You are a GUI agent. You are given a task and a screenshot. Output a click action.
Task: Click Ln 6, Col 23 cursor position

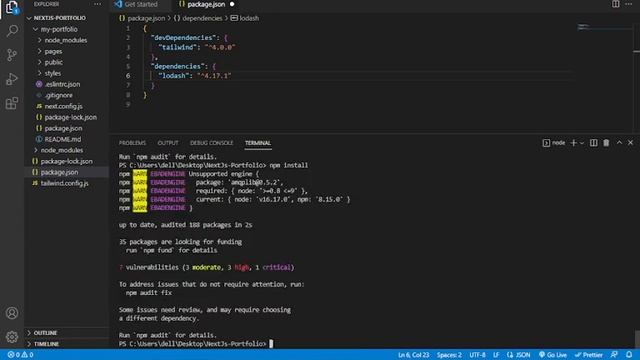point(413,355)
